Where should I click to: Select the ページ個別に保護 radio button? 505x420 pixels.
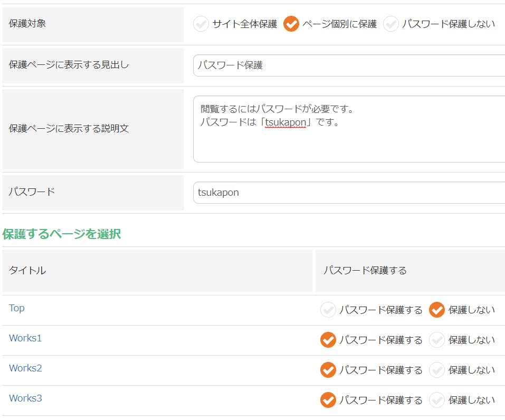(x=290, y=23)
